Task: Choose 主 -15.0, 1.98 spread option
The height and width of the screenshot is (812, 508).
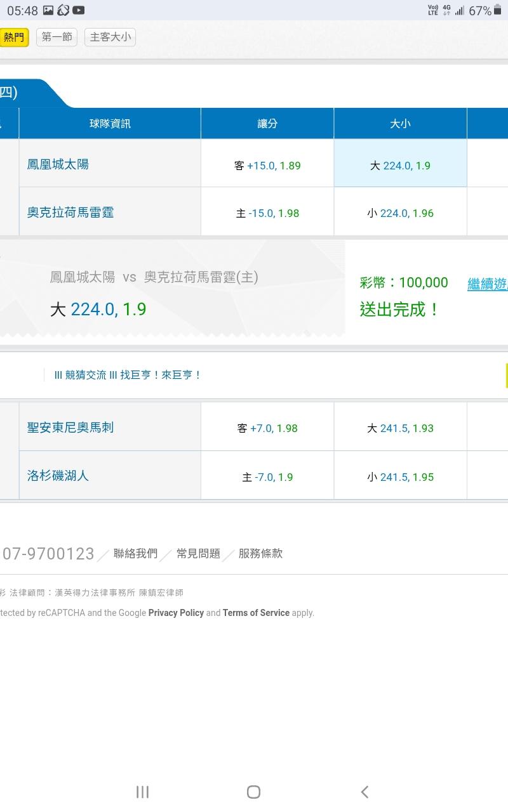Action: pyautogui.click(x=267, y=213)
